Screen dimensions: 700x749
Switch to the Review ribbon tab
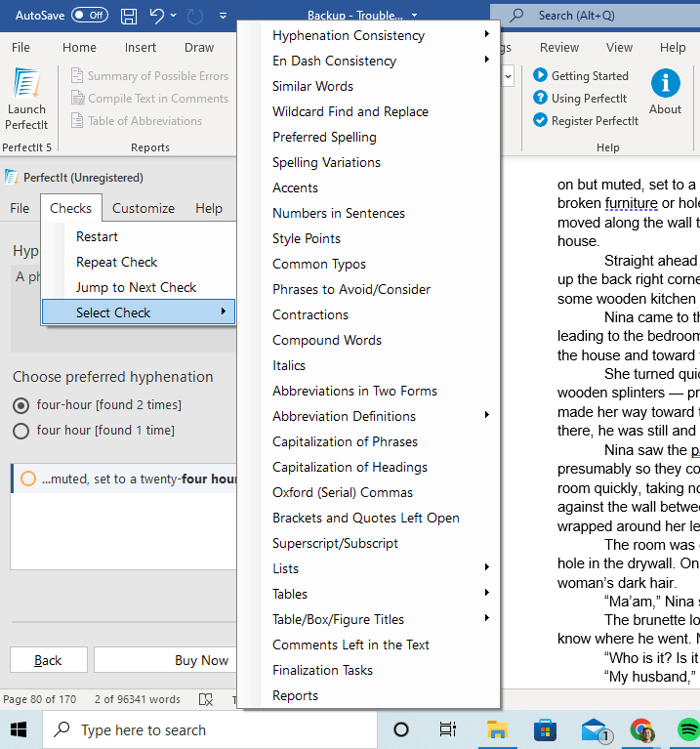click(x=559, y=47)
